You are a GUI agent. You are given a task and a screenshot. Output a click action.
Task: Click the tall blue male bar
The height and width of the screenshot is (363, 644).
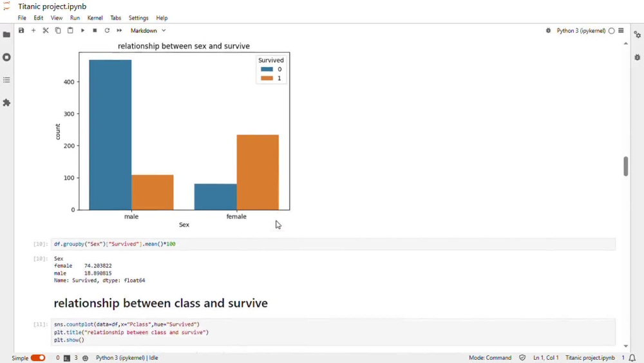click(x=110, y=135)
